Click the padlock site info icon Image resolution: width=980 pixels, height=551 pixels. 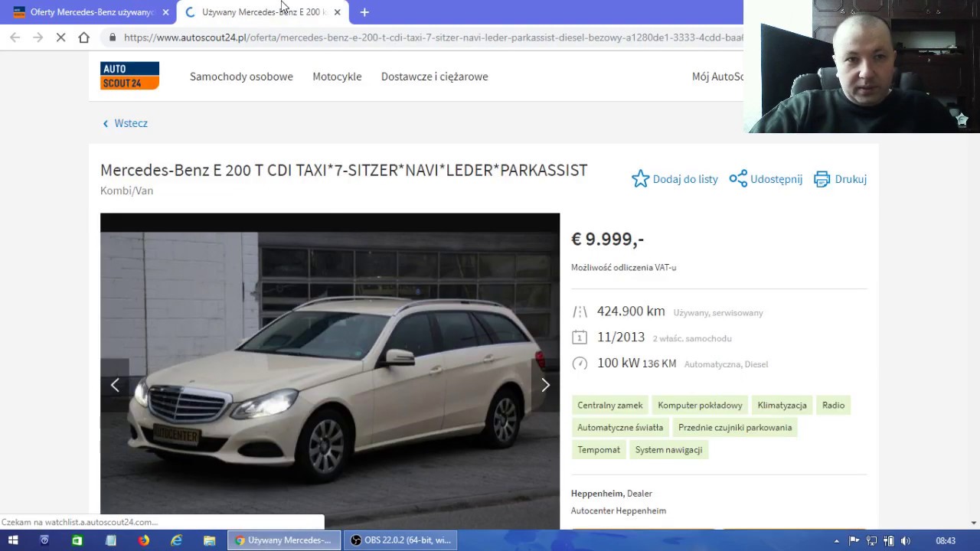(113, 37)
